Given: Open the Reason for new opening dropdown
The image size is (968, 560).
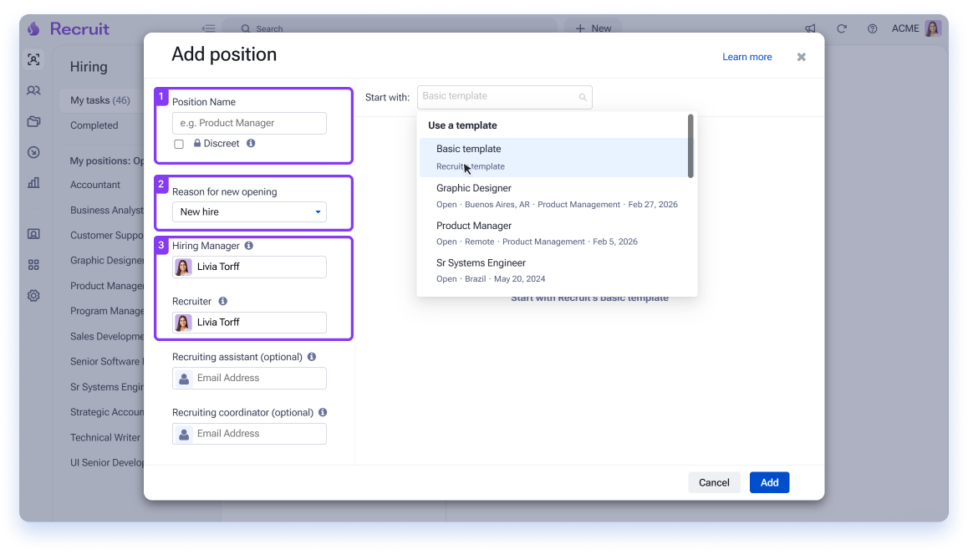Looking at the screenshot, I should pos(249,211).
